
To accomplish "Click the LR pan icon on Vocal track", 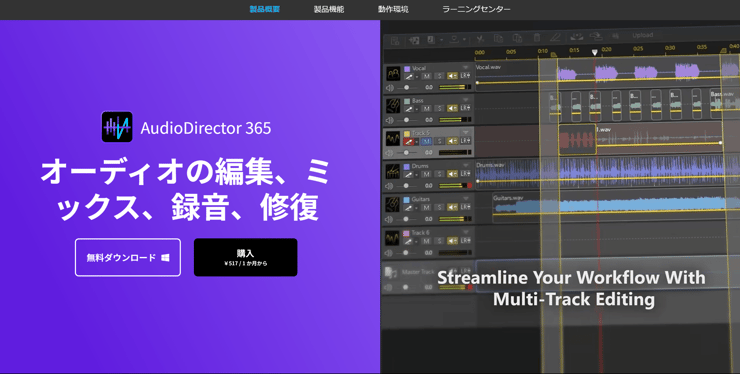I will click(x=465, y=76).
